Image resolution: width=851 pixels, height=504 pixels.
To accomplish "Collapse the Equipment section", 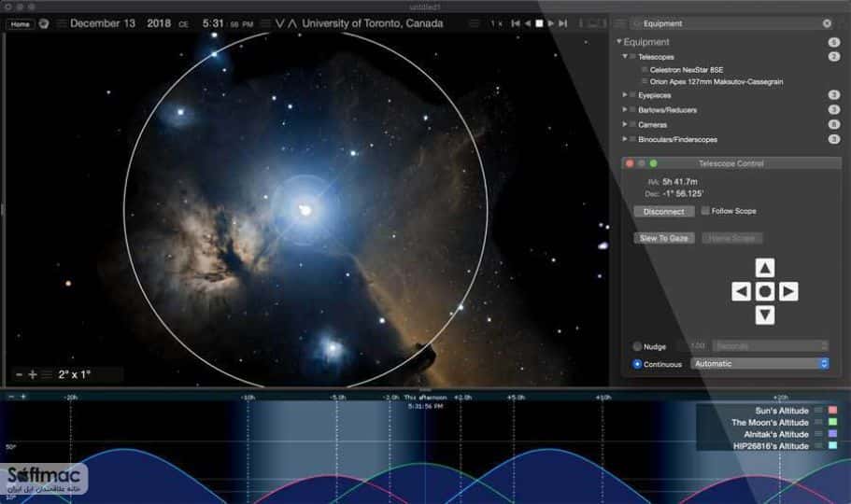I will [x=618, y=42].
